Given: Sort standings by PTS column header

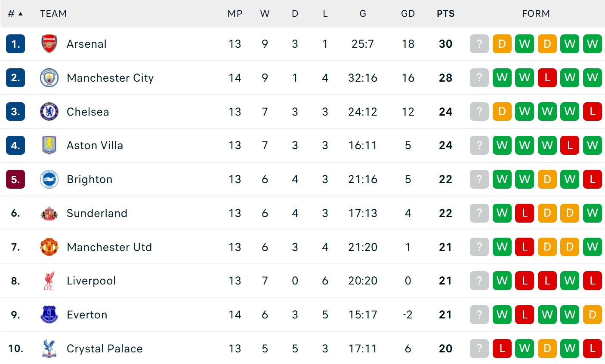Looking at the screenshot, I should [445, 14].
